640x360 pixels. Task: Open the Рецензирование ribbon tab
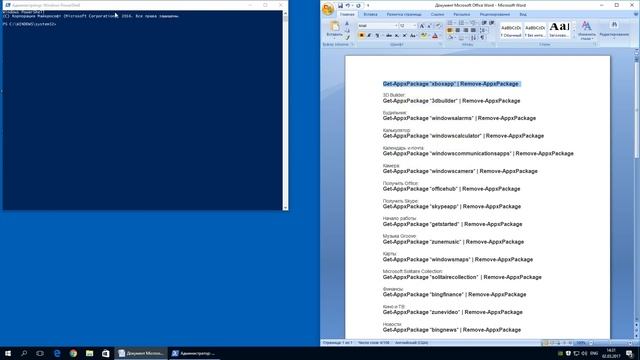point(495,14)
